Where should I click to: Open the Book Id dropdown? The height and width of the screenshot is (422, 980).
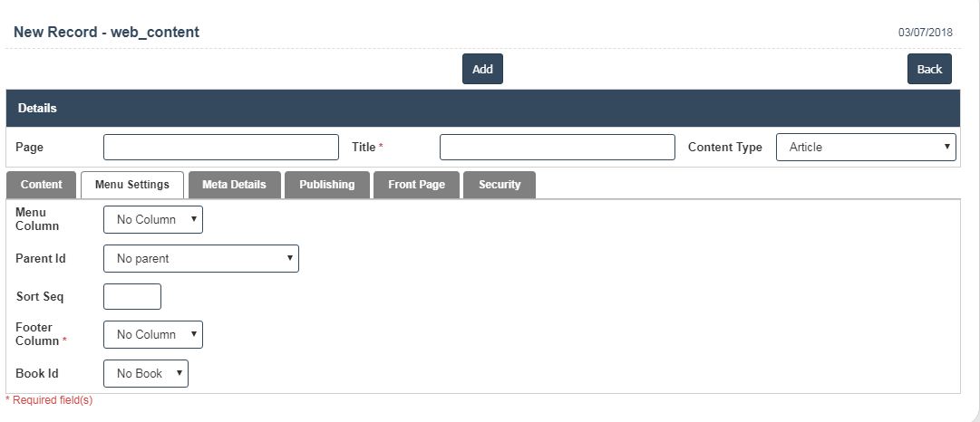(146, 374)
